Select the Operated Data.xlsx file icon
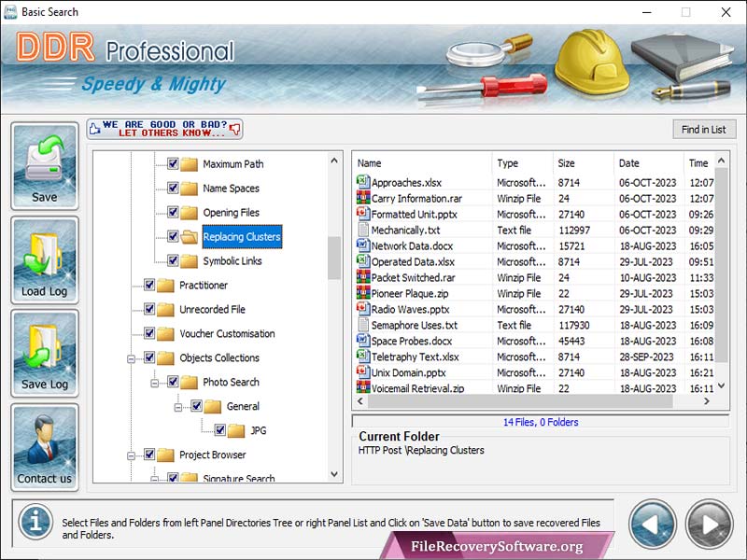Screen dimensions: 747x560 (x=363, y=260)
